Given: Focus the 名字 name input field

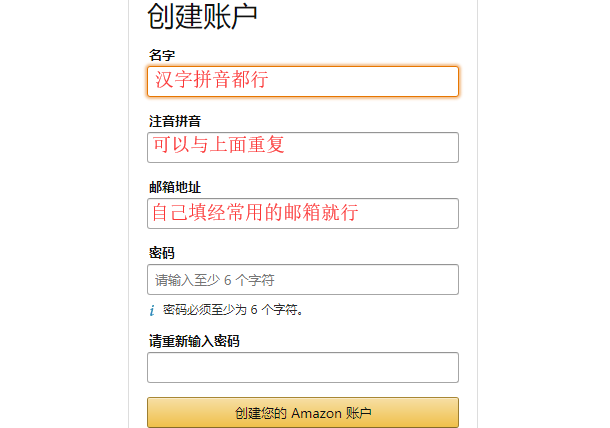Looking at the screenshot, I should point(303,81).
